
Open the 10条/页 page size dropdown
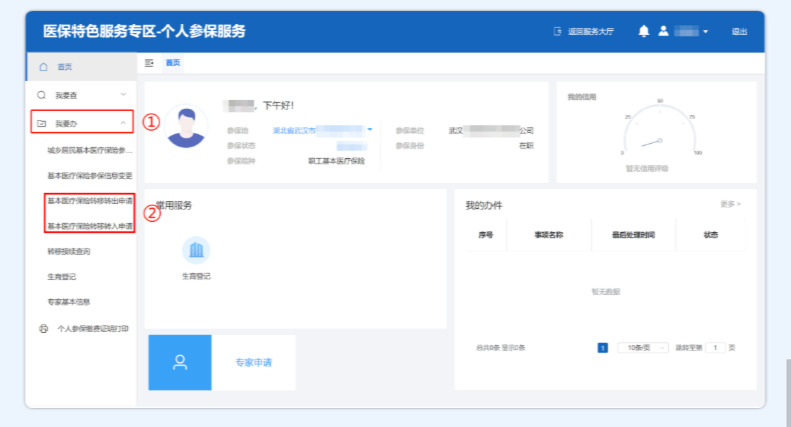point(643,348)
